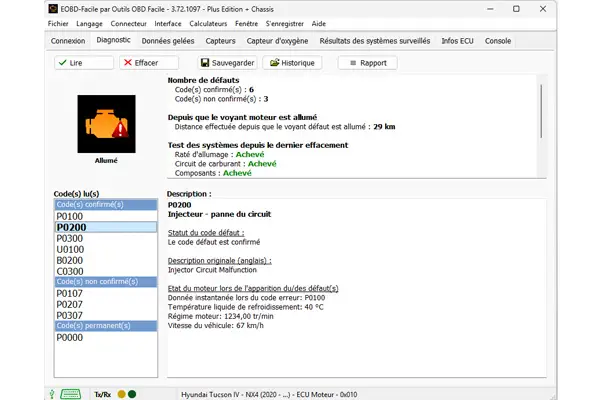Viewport: 602px width, 400px height.
Task: Open the Connecteur menu
Action: point(129,24)
